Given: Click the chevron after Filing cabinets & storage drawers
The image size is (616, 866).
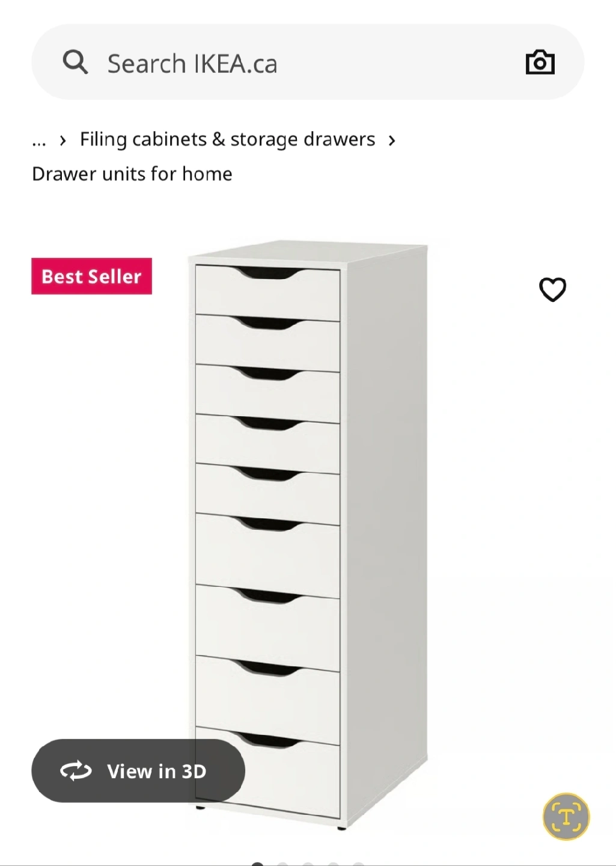Looking at the screenshot, I should coord(392,141).
